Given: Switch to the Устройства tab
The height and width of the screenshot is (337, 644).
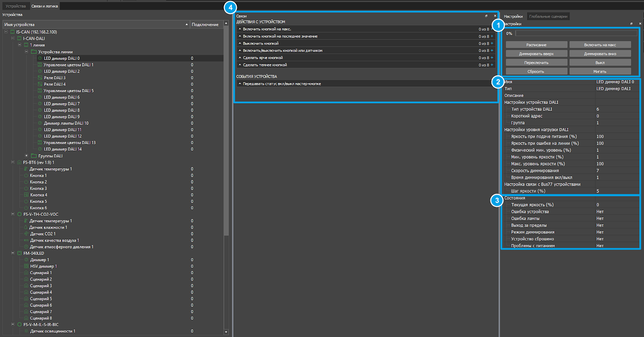Looking at the screenshot, I should tap(16, 6).
